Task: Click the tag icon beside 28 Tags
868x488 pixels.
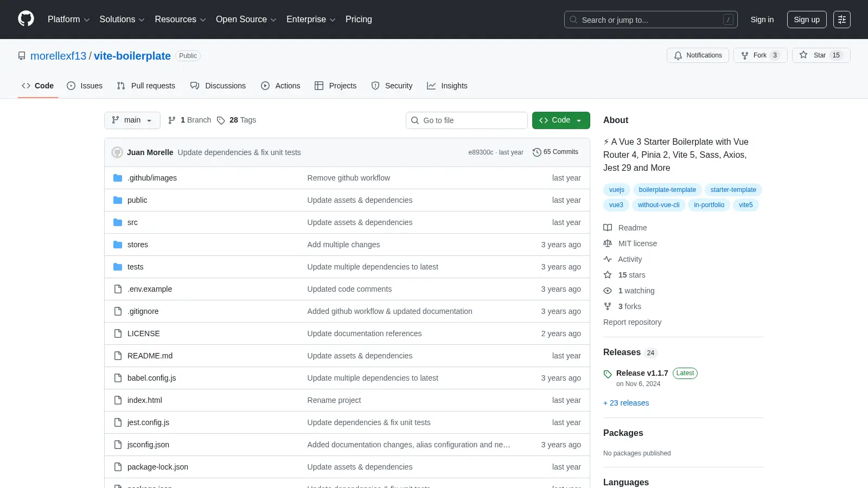Action: click(x=221, y=120)
